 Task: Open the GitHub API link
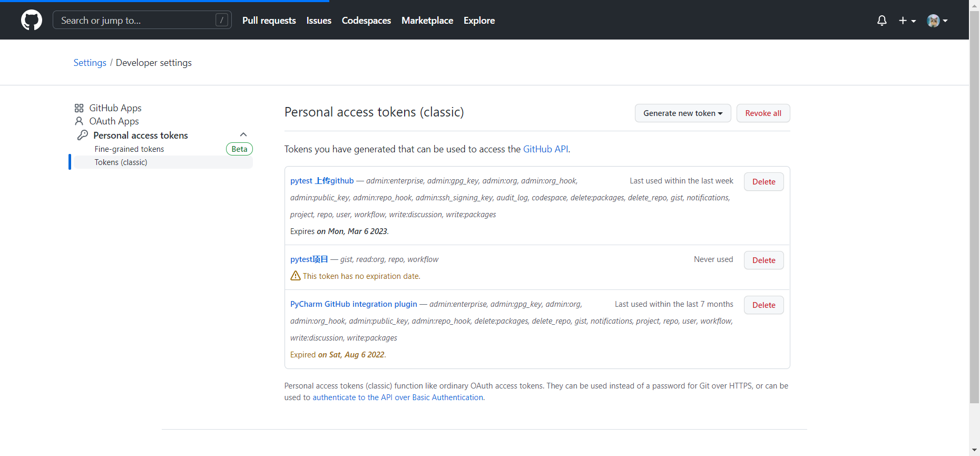click(545, 149)
